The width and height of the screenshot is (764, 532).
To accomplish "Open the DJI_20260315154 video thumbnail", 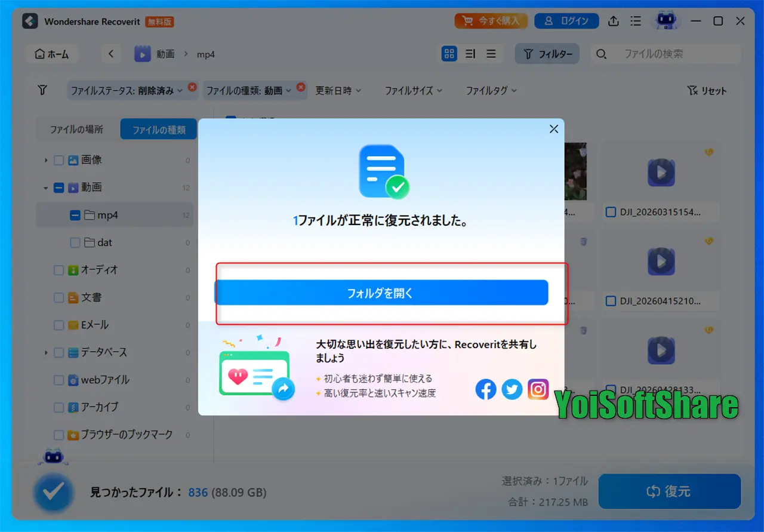I will (661, 173).
